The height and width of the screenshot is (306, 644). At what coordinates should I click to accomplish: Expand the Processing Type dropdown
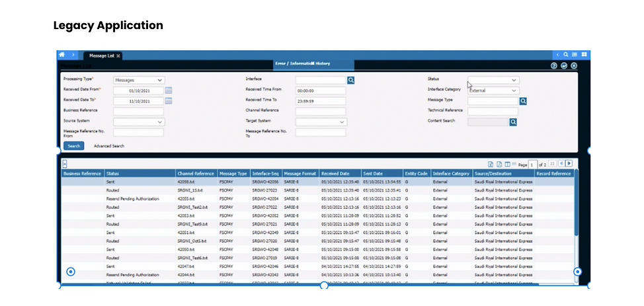pyautogui.click(x=139, y=81)
